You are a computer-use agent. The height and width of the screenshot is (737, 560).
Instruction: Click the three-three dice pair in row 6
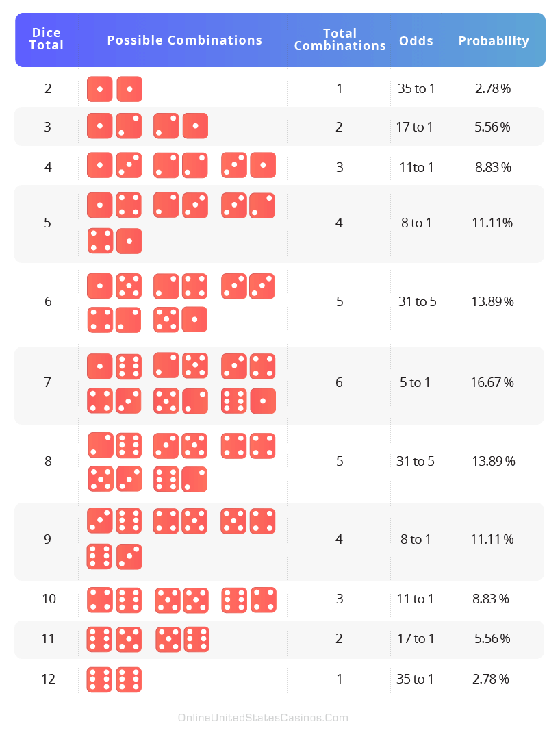(248, 286)
